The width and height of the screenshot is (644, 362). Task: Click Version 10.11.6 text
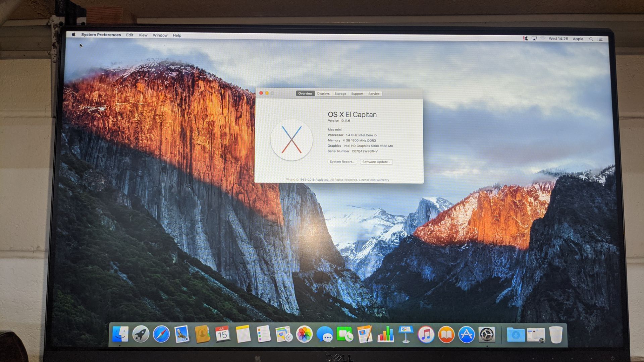point(339,121)
